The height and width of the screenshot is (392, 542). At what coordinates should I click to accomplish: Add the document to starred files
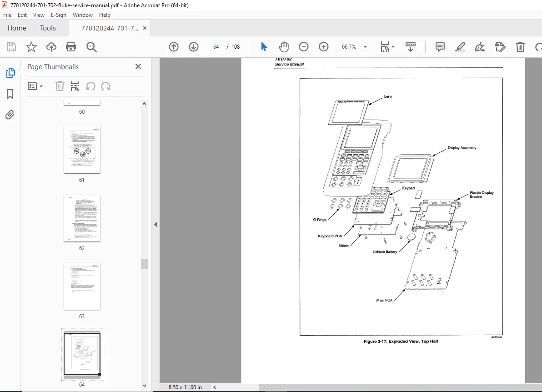click(x=31, y=47)
